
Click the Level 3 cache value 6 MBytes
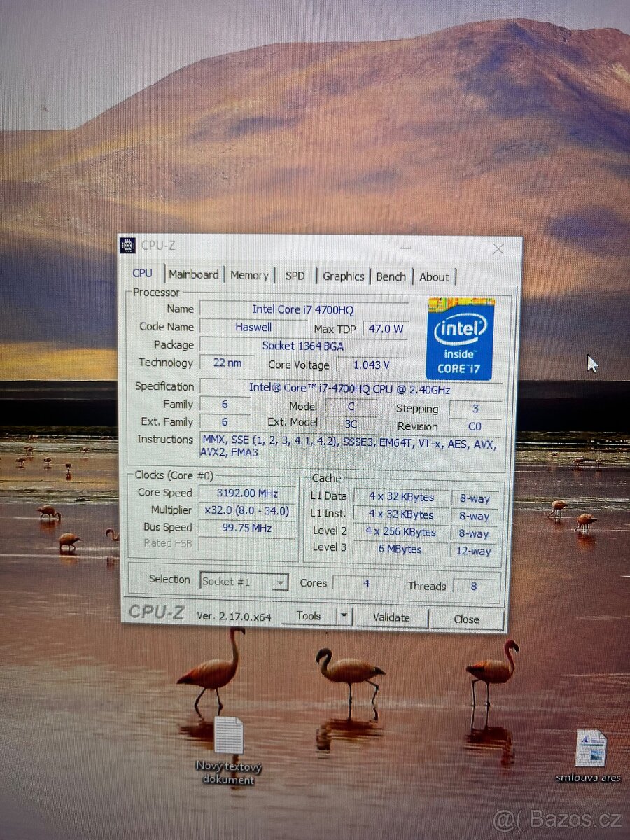click(400, 549)
